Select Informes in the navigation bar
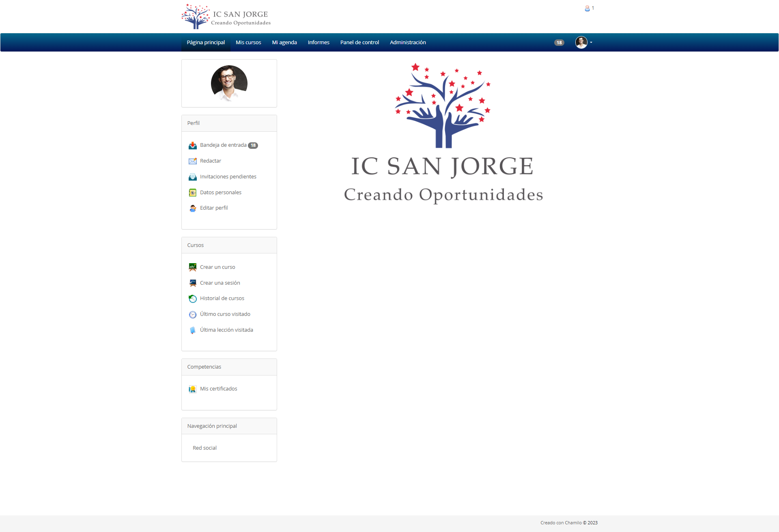The image size is (779, 532). point(318,42)
